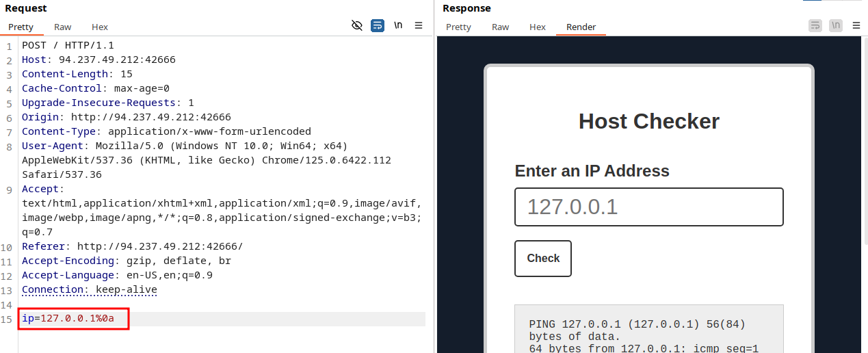Switch to the Raw tab in Response
The width and height of the screenshot is (868, 353).
point(501,27)
